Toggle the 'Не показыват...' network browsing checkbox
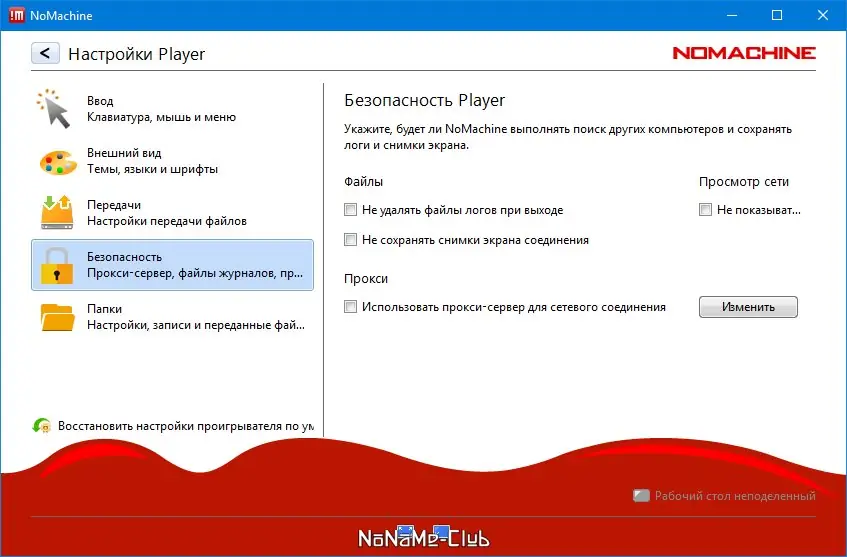Viewport: 847px width, 557px height. (x=705, y=210)
